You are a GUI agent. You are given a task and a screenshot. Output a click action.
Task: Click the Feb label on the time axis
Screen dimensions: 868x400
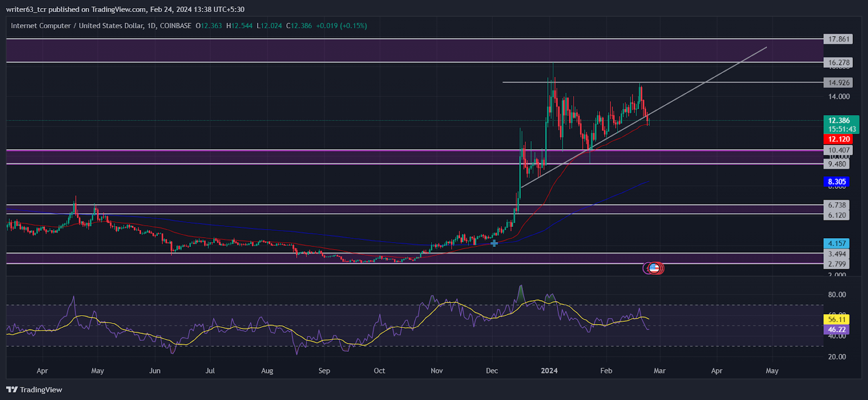point(606,371)
